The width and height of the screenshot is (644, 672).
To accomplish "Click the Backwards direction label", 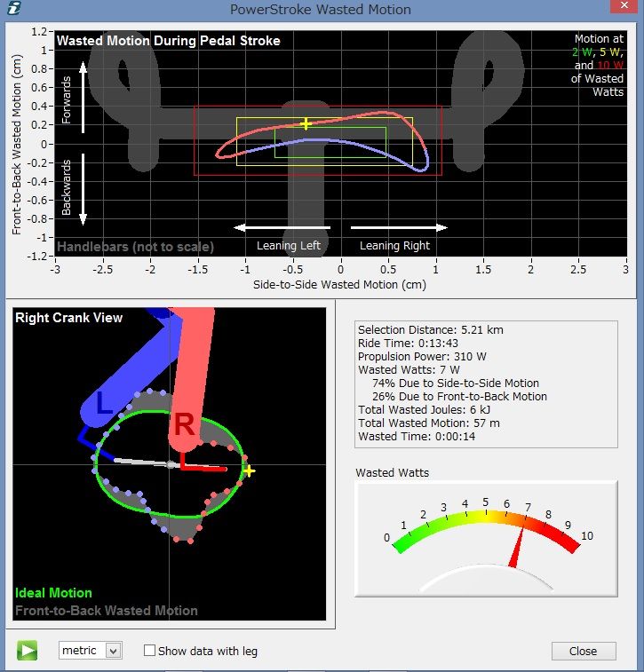I will coord(66,187).
